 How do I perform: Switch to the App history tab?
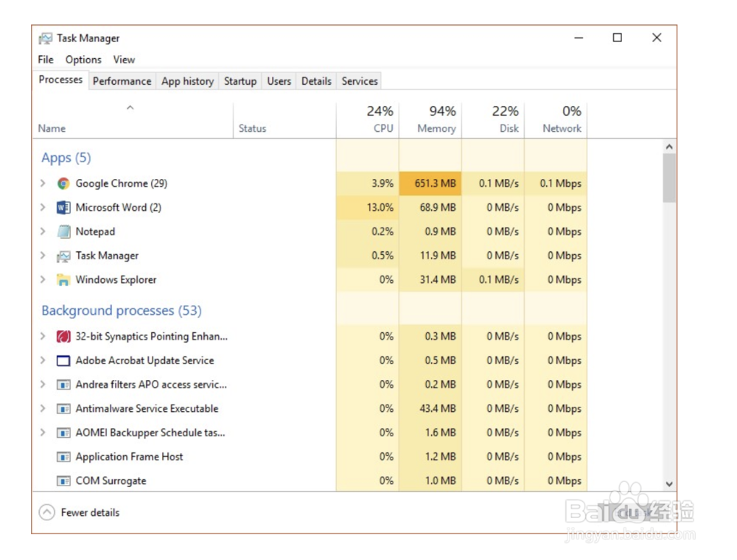pos(187,81)
